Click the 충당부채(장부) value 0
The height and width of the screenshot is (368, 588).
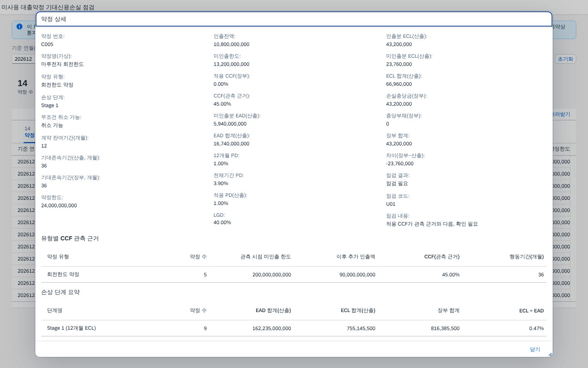[x=387, y=124]
